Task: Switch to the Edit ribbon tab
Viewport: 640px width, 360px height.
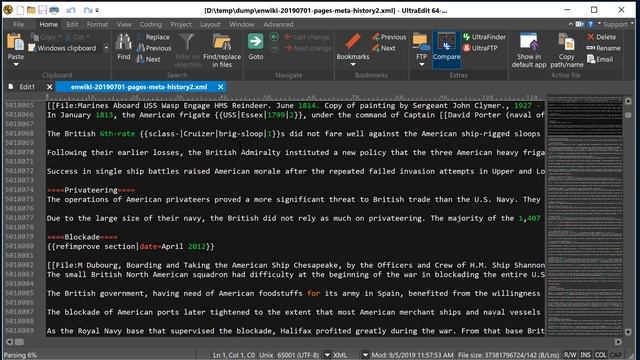Action: tap(72, 24)
